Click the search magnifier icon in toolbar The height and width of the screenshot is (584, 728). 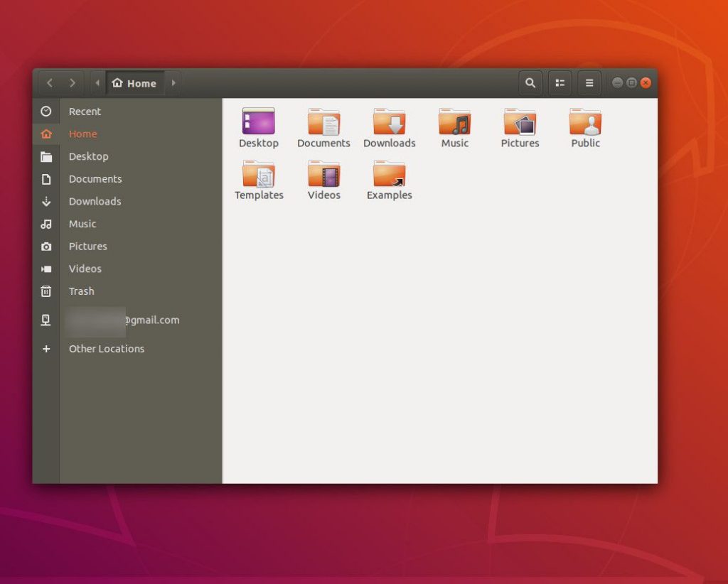click(x=530, y=83)
